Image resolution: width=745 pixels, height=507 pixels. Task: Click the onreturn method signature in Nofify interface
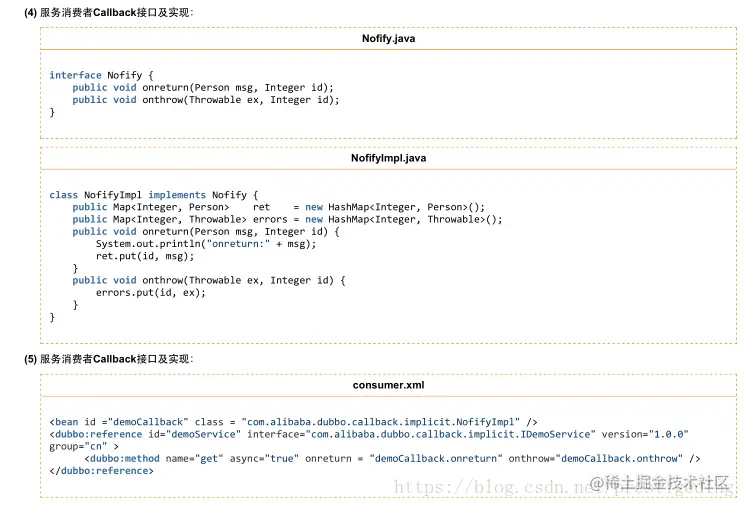[x=203, y=87]
